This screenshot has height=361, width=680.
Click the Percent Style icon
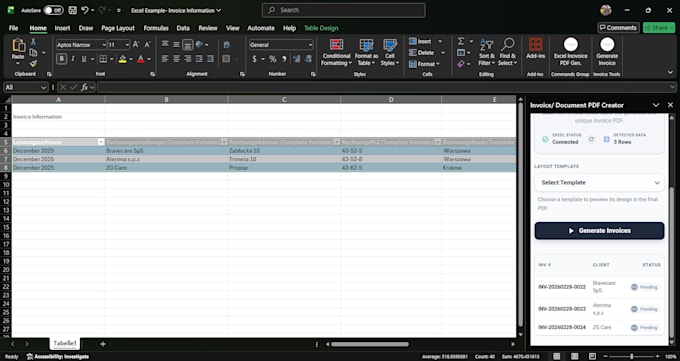[272, 59]
